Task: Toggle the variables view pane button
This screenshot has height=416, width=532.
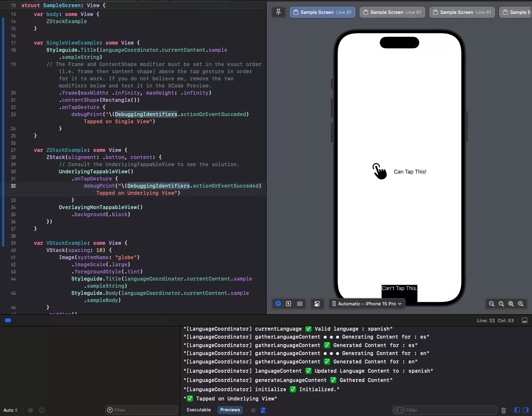Action: coord(517,410)
